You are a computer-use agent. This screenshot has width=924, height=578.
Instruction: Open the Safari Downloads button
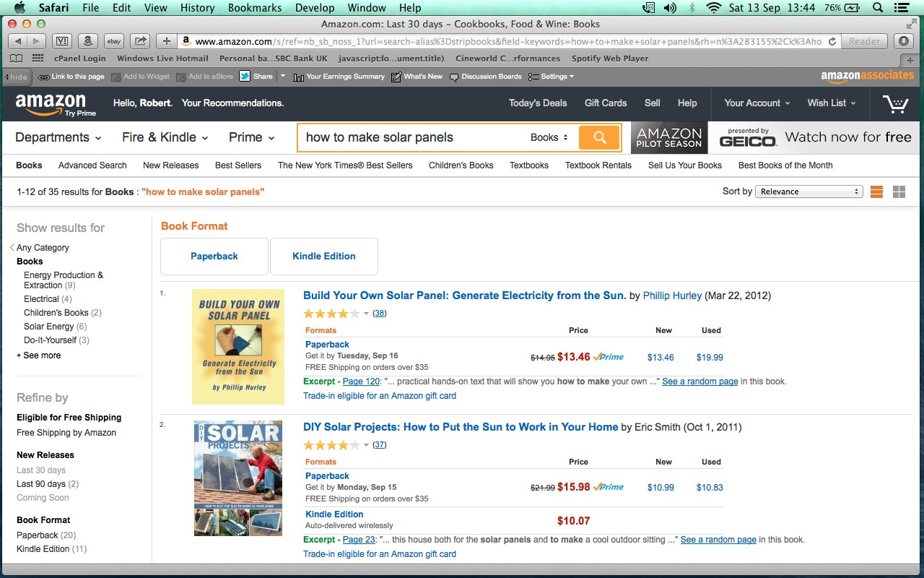(904, 41)
